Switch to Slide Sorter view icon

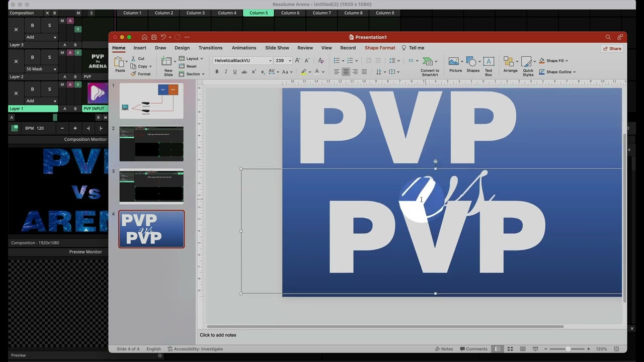pyautogui.click(x=510, y=349)
